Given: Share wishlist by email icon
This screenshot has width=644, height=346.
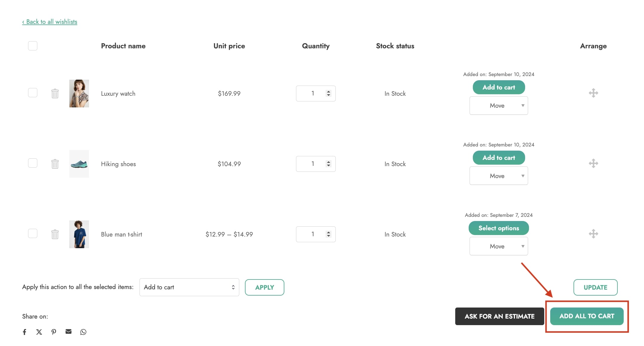Looking at the screenshot, I should [68, 331].
